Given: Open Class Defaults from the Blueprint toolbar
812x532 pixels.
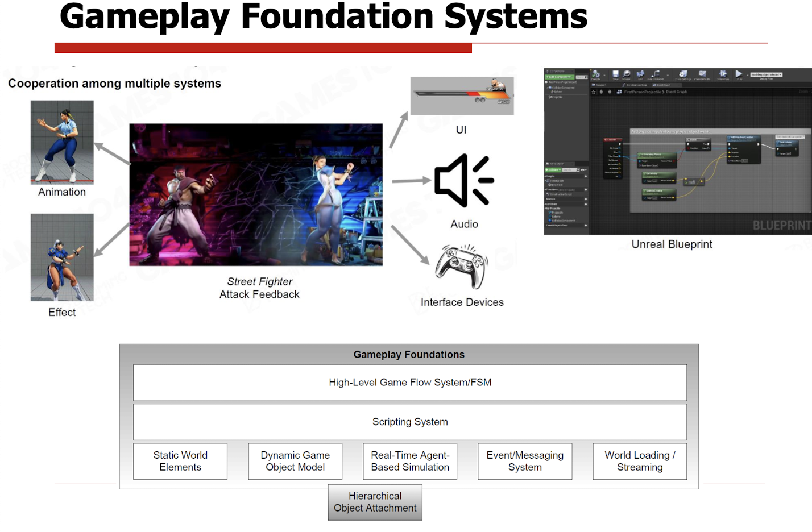Looking at the screenshot, I should click(702, 74).
